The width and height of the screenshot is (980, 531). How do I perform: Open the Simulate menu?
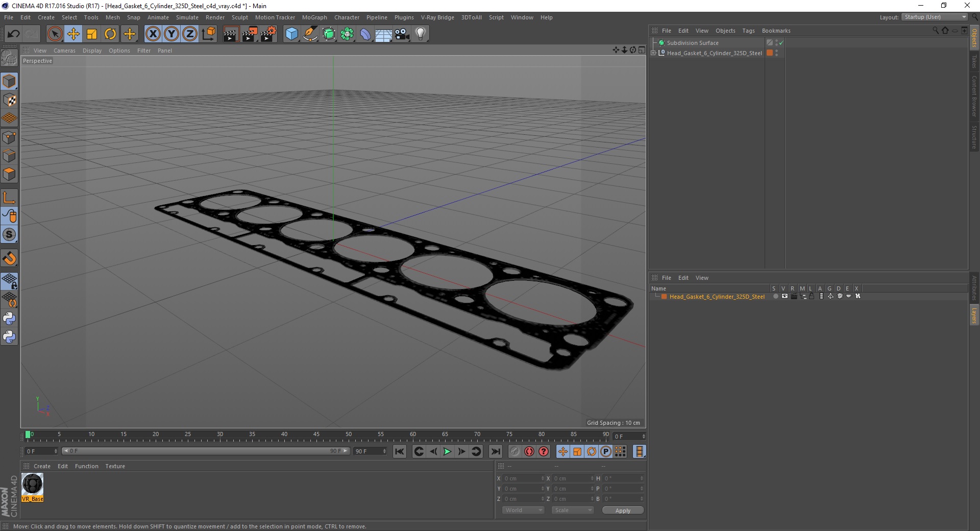pyautogui.click(x=187, y=17)
